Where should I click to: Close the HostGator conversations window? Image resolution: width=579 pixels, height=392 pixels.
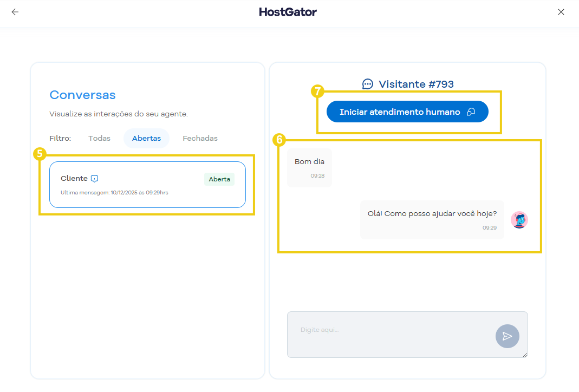click(561, 12)
